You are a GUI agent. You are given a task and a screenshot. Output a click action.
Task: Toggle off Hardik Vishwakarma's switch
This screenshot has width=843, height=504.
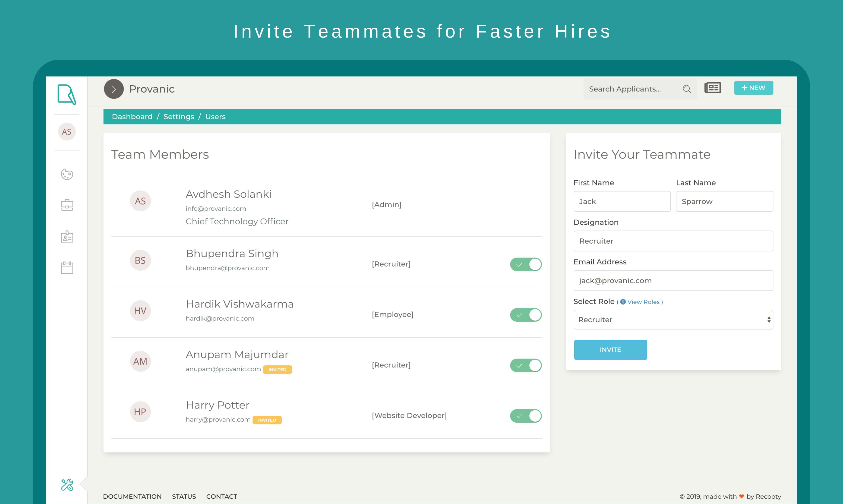point(525,315)
